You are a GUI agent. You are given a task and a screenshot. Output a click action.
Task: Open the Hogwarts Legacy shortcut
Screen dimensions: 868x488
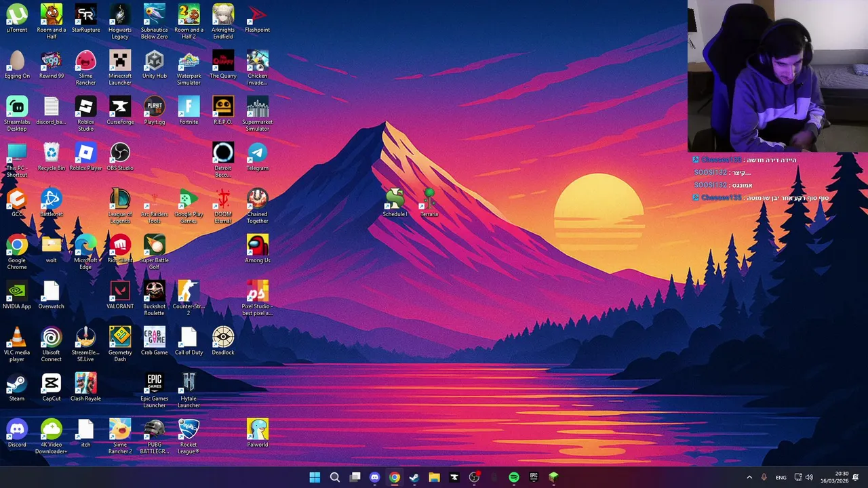click(120, 22)
